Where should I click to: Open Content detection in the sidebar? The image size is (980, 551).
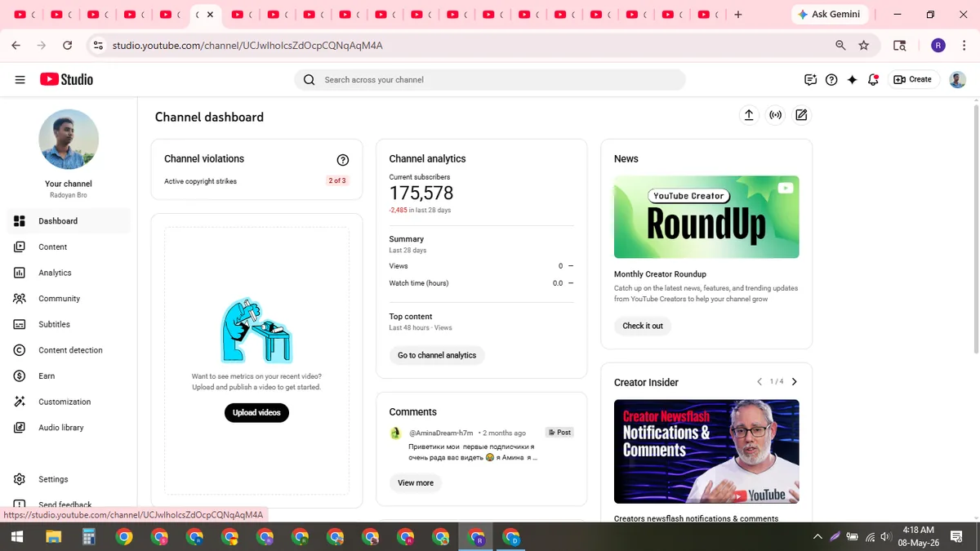[69, 350]
